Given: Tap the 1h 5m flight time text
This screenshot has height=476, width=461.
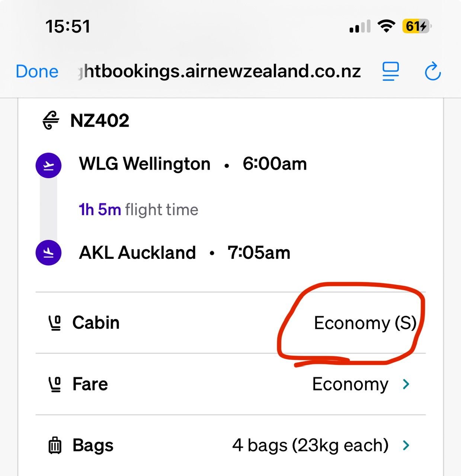Looking at the screenshot, I should point(138,210).
